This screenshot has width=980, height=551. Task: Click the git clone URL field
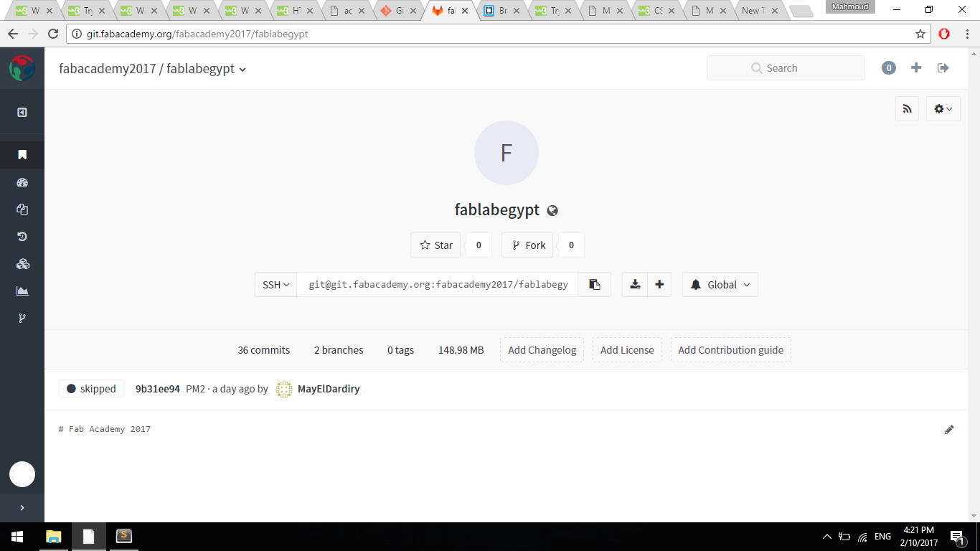pos(438,285)
